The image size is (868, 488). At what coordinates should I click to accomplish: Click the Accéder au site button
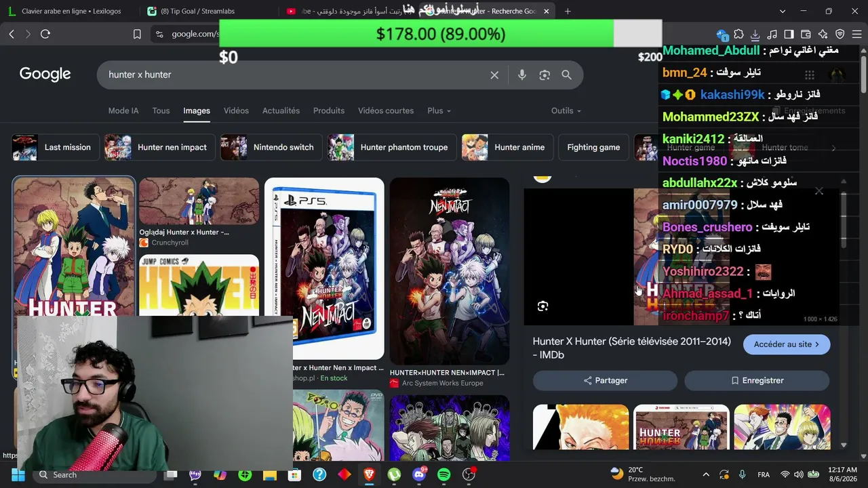coord(787,344)
